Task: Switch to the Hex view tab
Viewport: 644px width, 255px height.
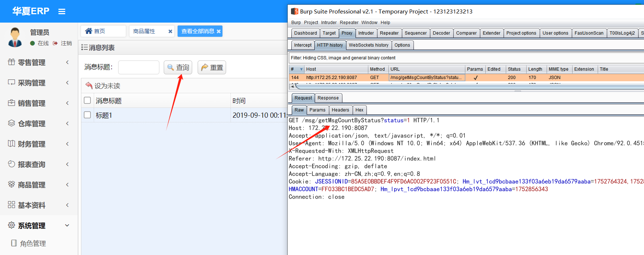Action: [360, 110]
